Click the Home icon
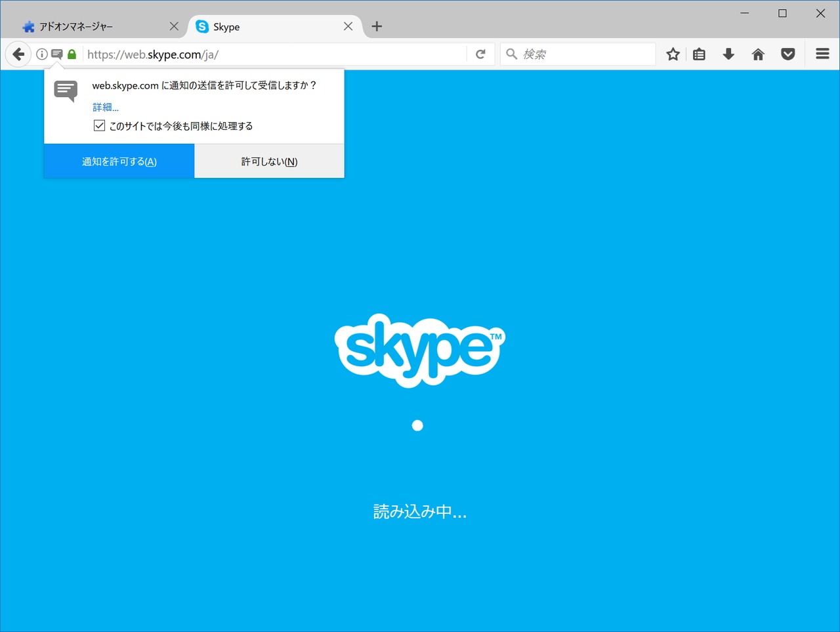The height and width of the screenshot is (632, 840). [758, 54]
